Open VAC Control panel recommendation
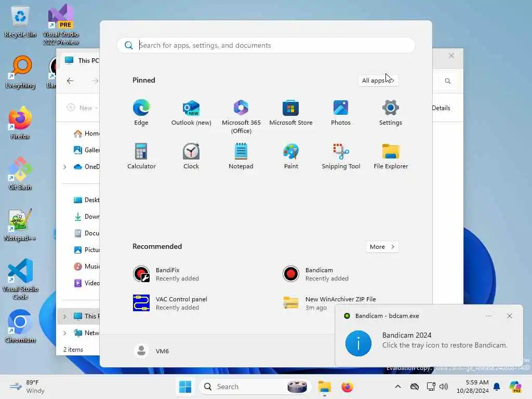 [170, 303]
